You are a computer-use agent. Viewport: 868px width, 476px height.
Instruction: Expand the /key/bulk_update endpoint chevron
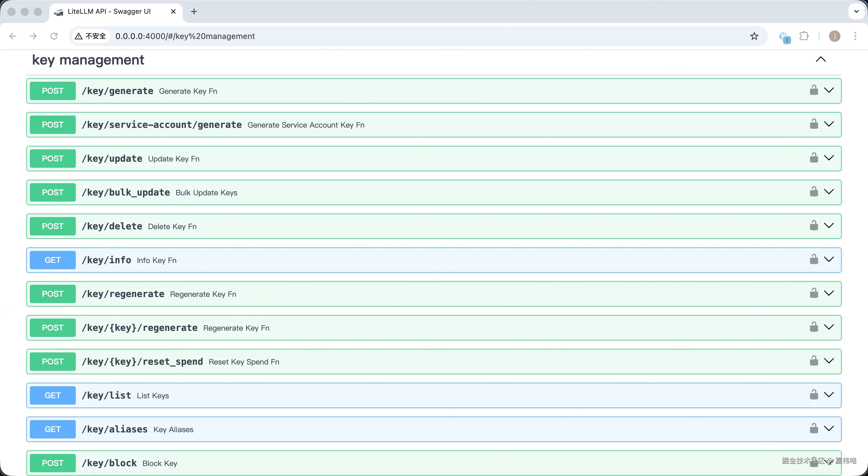coord(829,192)
